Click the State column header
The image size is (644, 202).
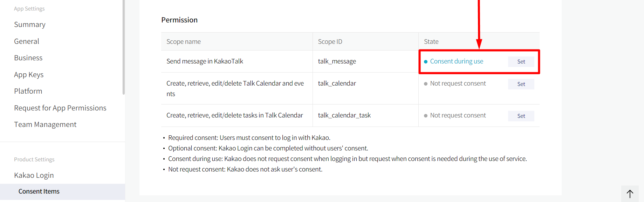431,42
